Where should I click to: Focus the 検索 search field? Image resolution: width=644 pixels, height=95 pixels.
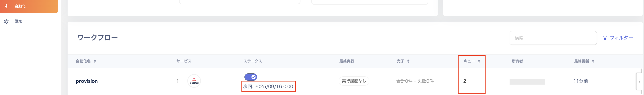point(553,38)
